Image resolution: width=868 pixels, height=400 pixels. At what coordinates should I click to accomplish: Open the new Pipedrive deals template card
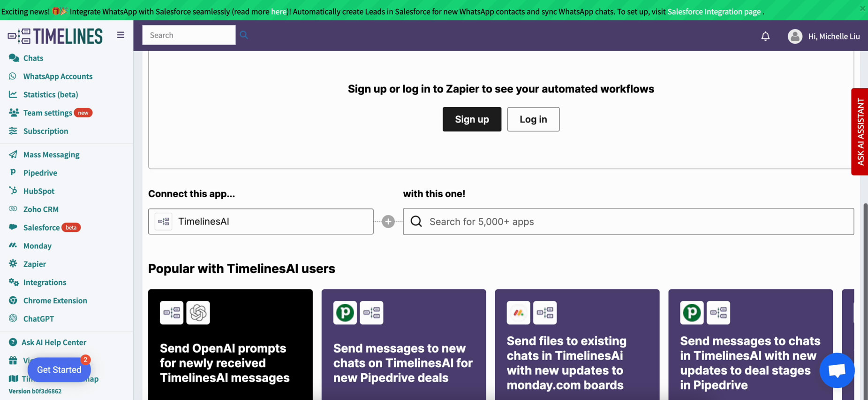pos(404,345)
